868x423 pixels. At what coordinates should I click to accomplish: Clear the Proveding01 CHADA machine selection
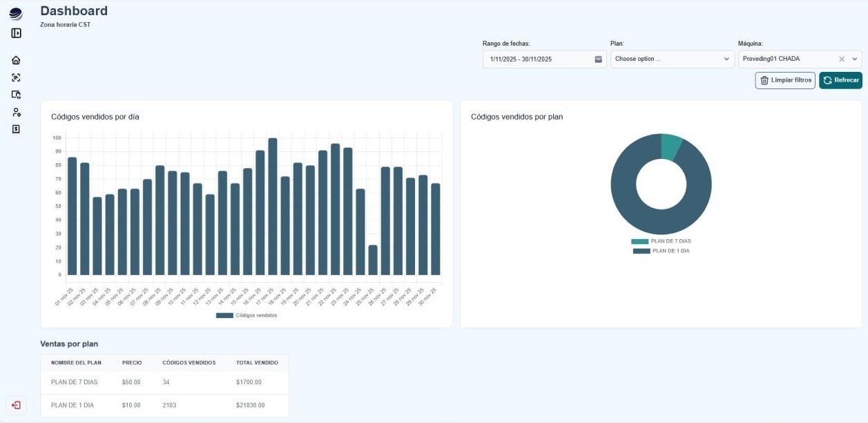point(841,59)
